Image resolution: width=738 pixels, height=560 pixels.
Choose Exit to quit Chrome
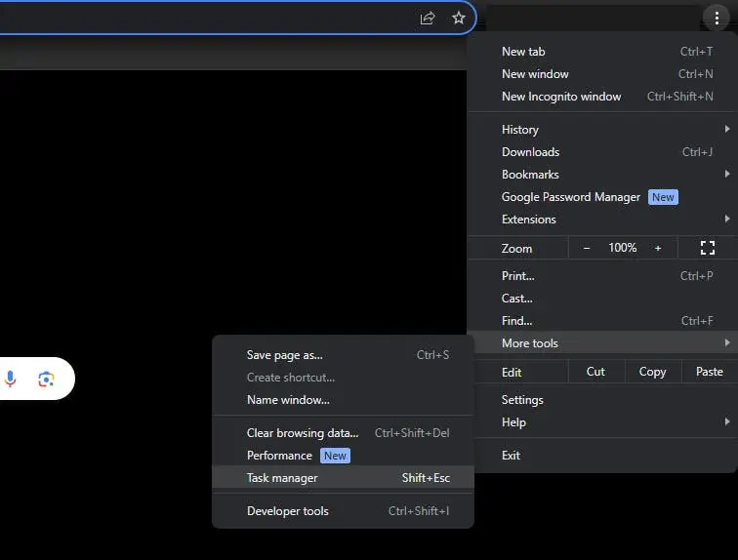coord(605,456)
